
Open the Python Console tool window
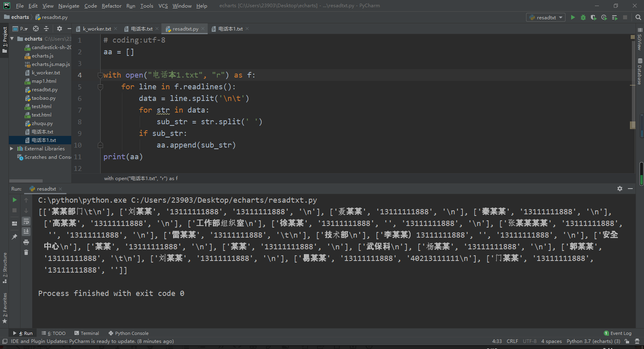128,333
